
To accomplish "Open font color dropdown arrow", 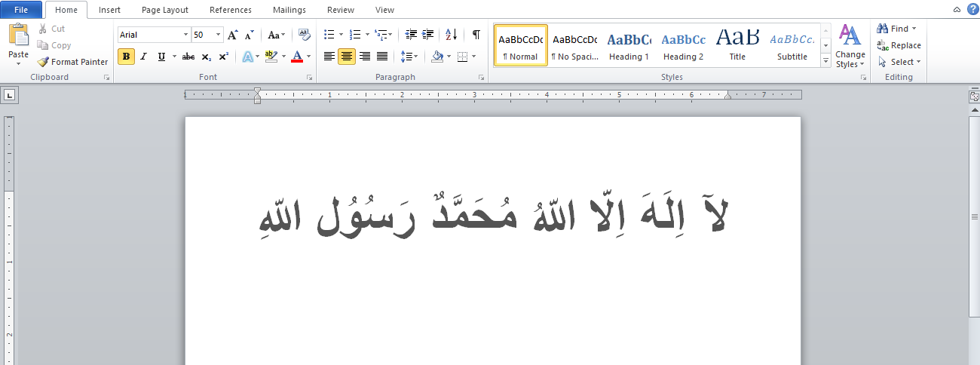I will pos(309,57).
